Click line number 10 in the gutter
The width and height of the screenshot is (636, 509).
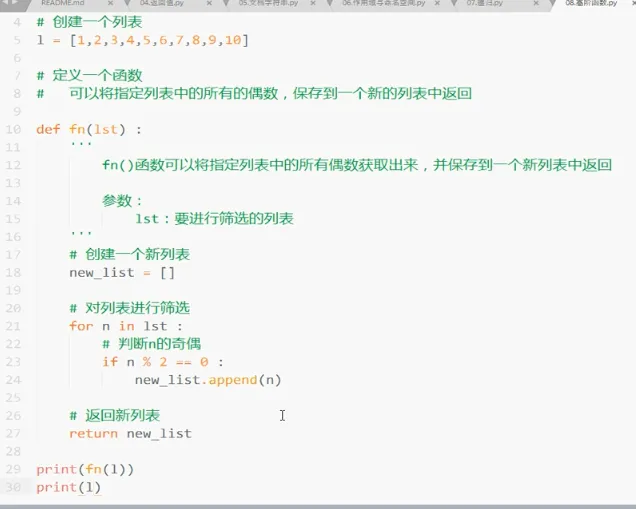[13, 129]
